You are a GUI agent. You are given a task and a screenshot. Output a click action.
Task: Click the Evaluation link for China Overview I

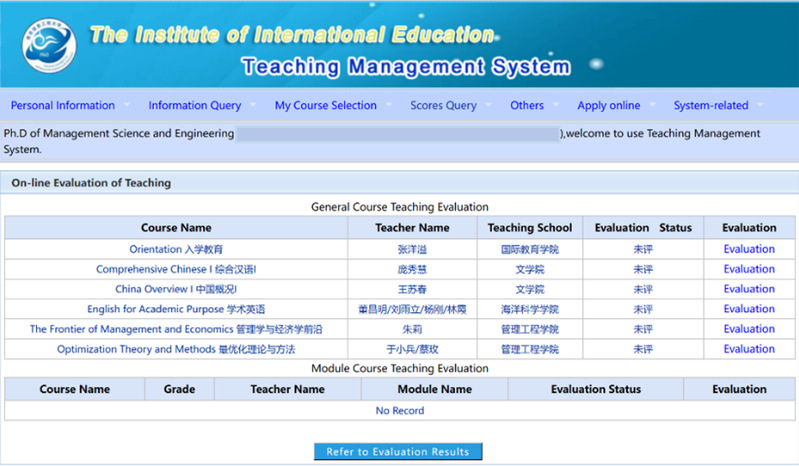pos(749,290)
